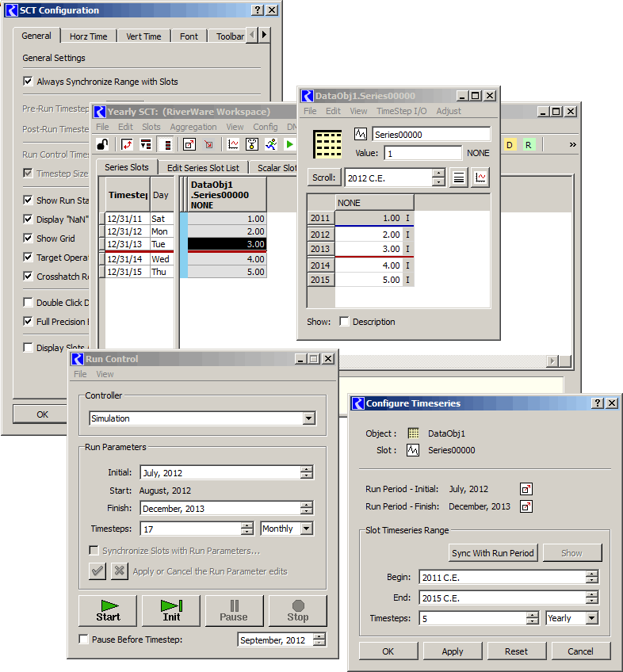Click the Sync With Run Period button
Viewport: 623px width, 672px height.
point(493,553)
